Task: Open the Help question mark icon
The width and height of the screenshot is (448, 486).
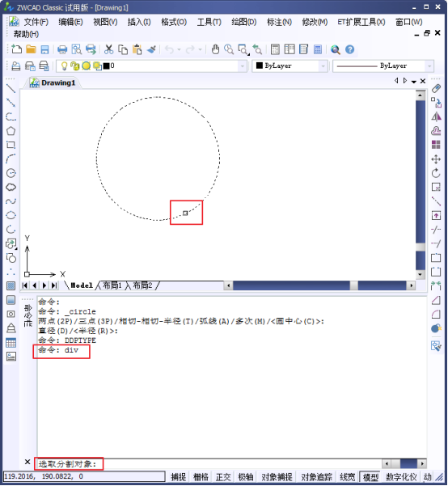Action: [x=349, y=49]
